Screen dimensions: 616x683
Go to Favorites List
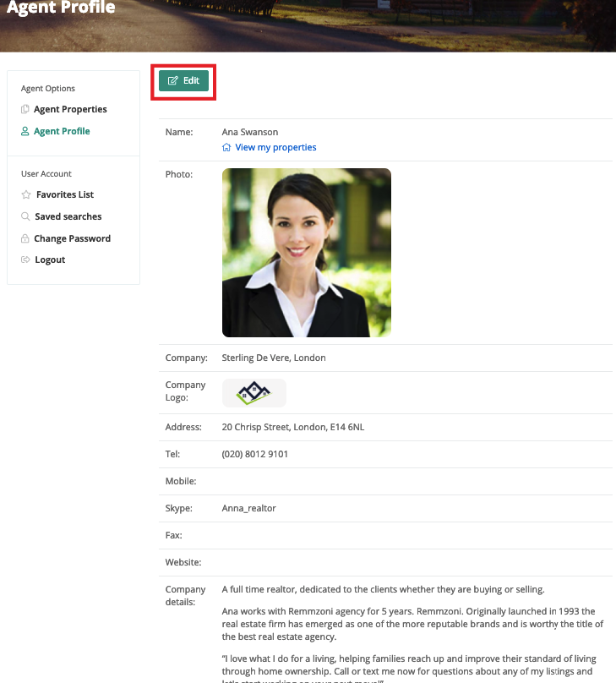click(x=64, y=195)
